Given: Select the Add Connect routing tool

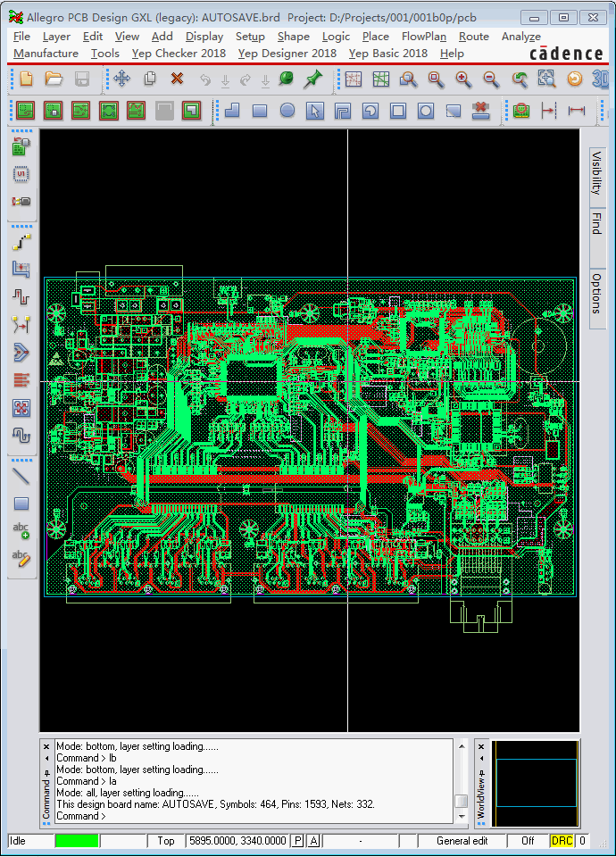Looking at the screenshot, I should 21,241.
